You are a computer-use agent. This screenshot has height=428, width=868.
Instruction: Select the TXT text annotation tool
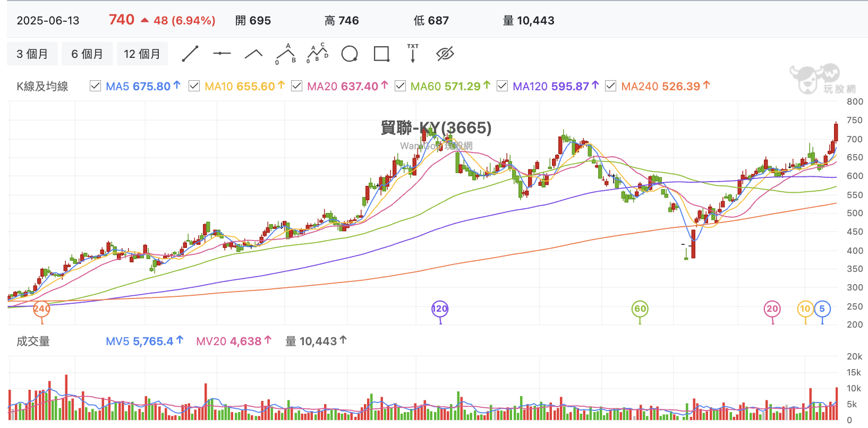[x=413, y=53]
